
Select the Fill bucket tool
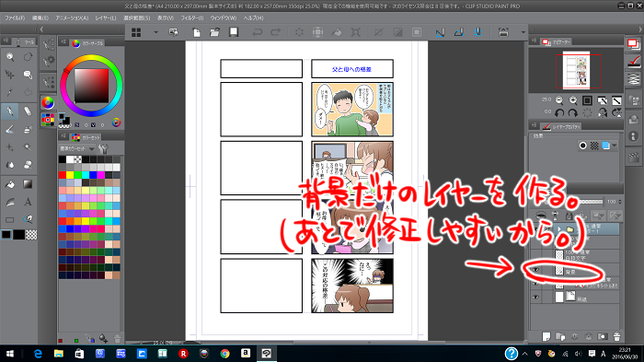[x=10, y=184]
